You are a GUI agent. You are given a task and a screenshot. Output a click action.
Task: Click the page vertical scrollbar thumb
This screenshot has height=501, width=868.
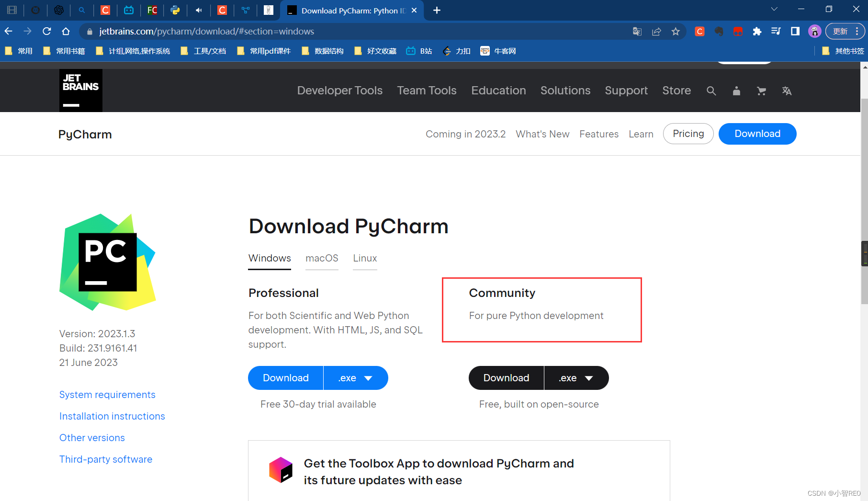pos(864,201)
